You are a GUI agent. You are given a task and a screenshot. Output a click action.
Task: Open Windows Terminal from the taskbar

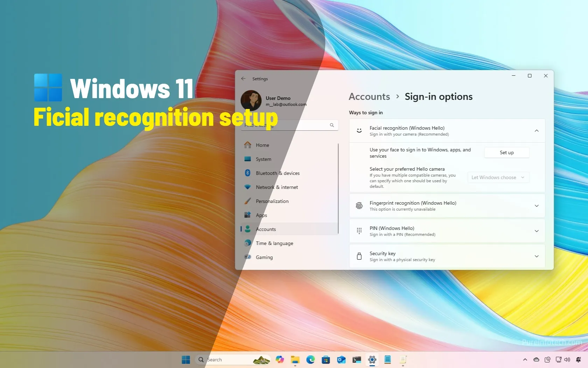(x=357, y=359)
